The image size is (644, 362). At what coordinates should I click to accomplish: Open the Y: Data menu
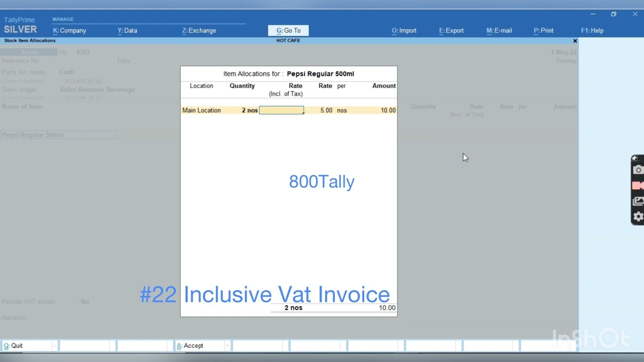[127, 31]
